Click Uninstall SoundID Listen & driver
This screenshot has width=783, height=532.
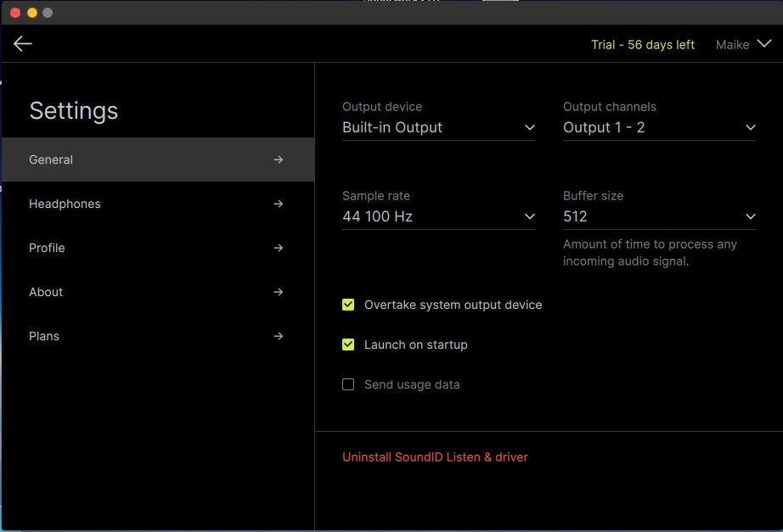pos(435,457)
